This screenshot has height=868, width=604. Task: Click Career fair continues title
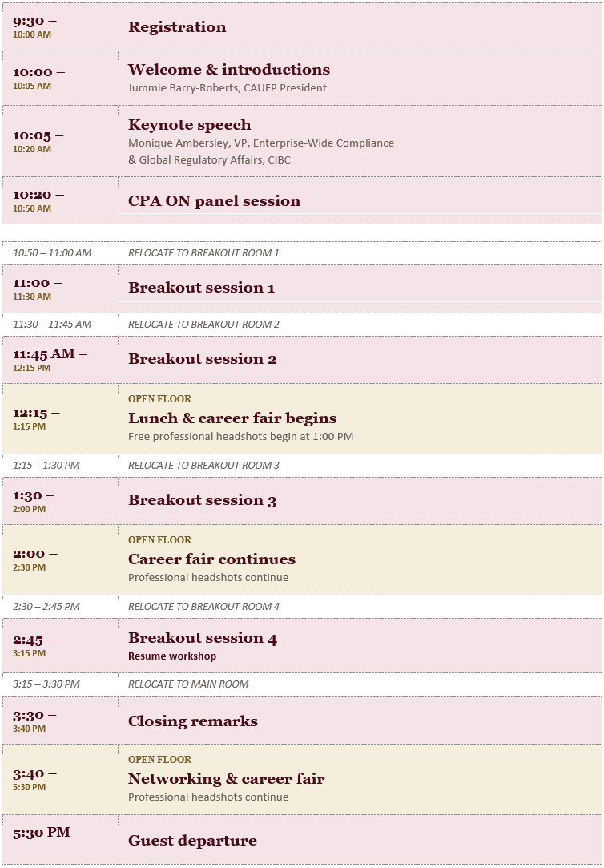point(211,559)
